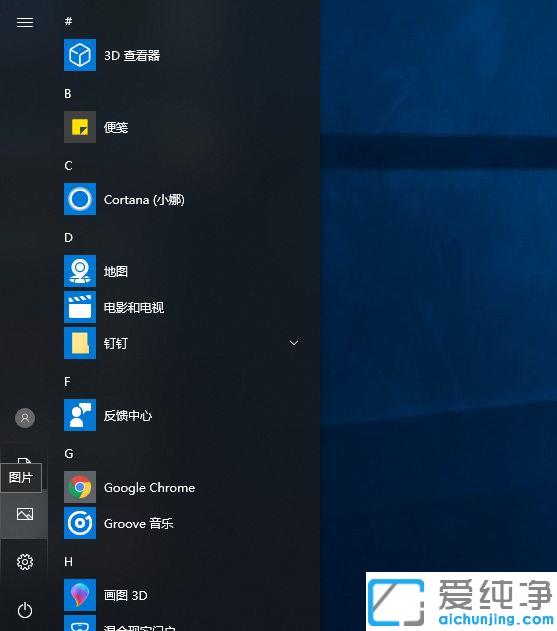Image resolution: width=557 pixels, height=631 pixels.
Task: Open the Pictures folder icon in sidebar
Action: pos(25,514)
